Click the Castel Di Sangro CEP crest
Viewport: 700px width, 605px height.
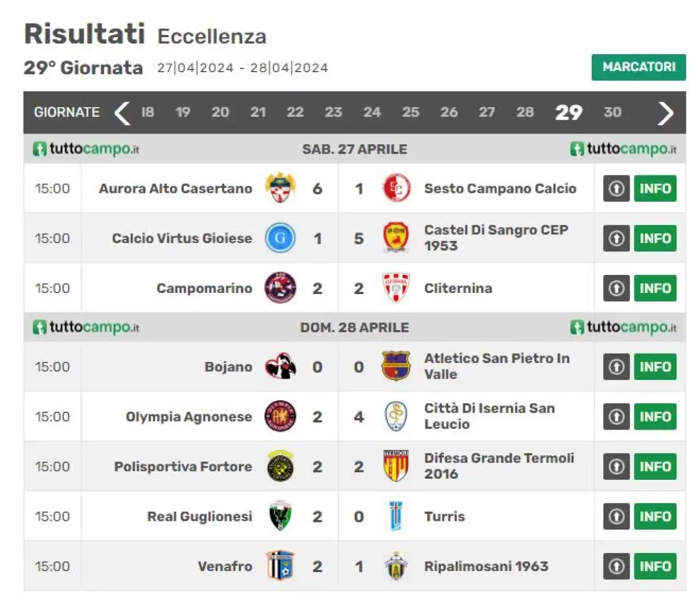pos(396,238)
